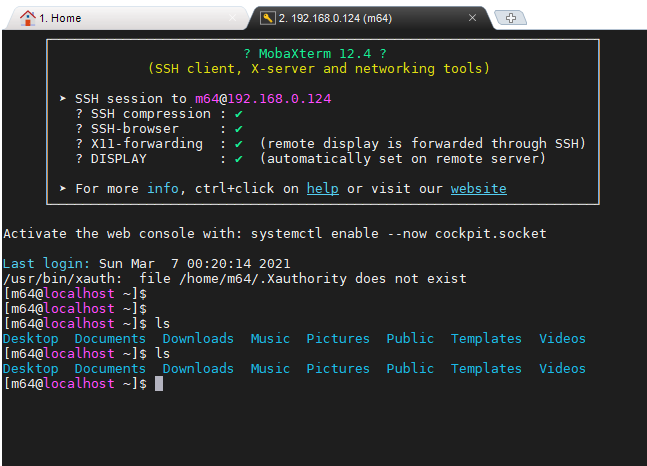
Task: Close the 1. Home tab
Action: pyautogui.click(x=232, y=18)
